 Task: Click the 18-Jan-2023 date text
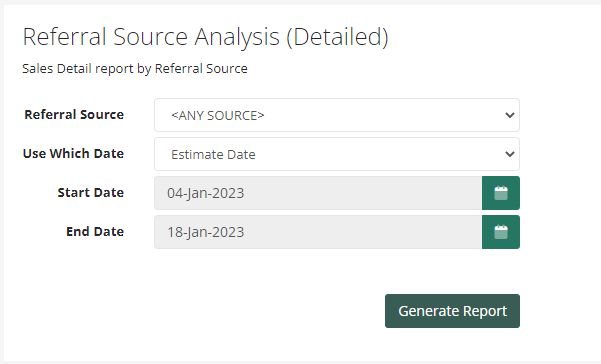tap(205, 233)
